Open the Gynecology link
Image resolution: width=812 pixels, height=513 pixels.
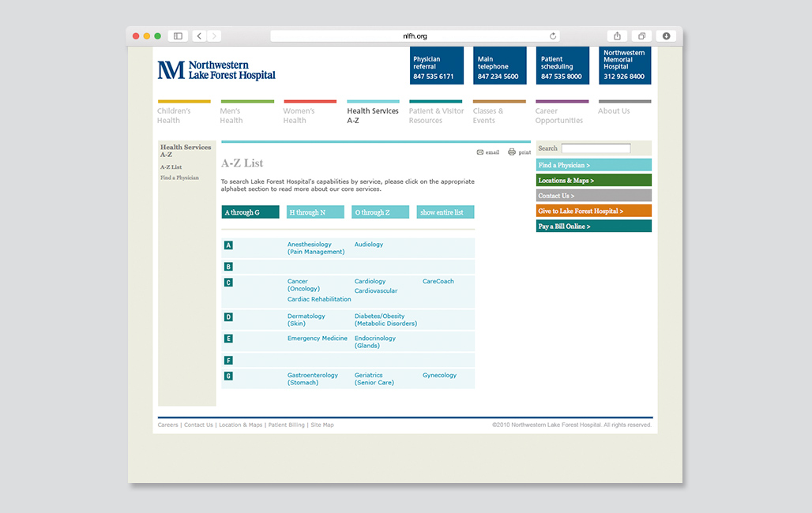click(439, 376)
